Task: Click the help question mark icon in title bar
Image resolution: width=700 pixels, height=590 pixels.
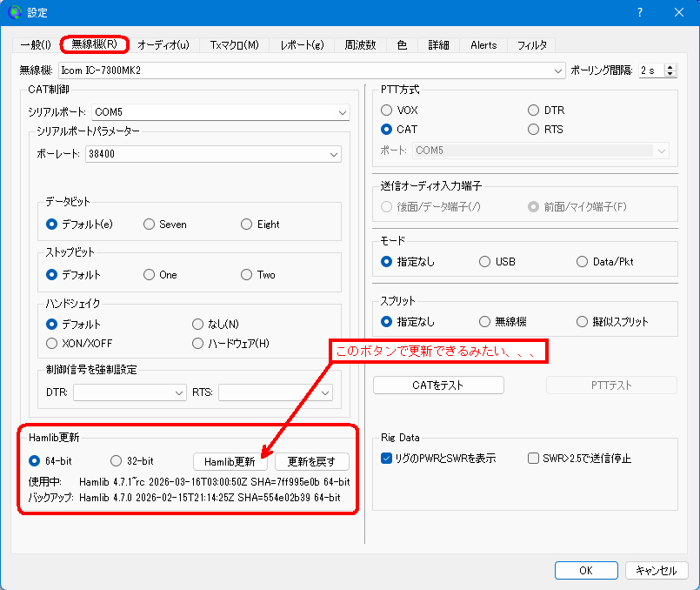Action: (639, 12)
